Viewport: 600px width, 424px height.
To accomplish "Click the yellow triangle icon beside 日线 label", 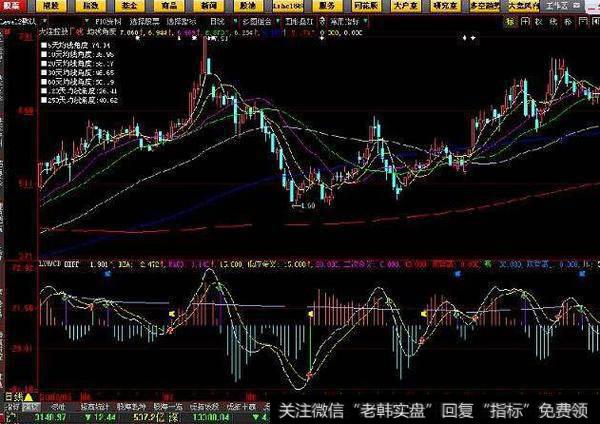I will pyautogui.click(x=28, y=398).
